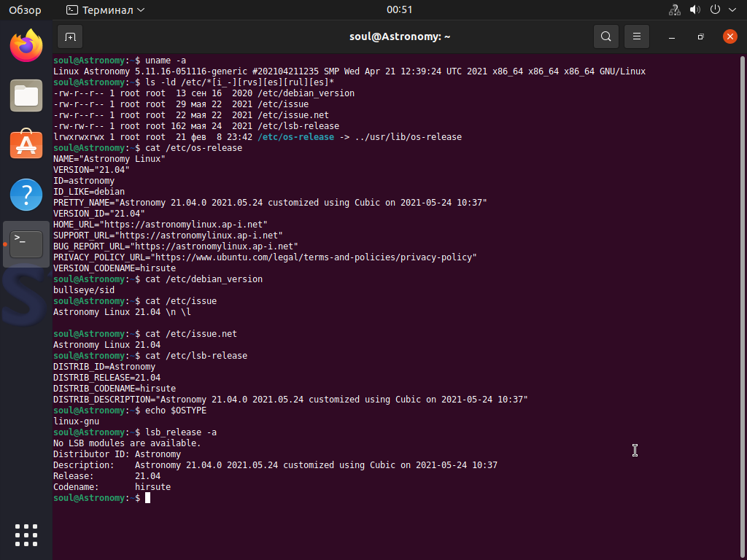Click the VERSION_CODENAME=hirsute line
This screenshot has width=747, height=560.
click(x=115, y=268)
